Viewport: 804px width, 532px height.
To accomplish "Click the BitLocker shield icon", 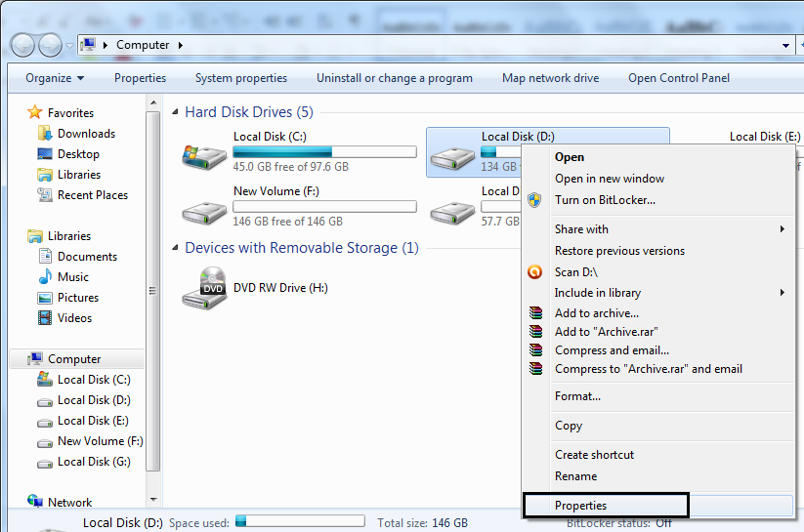I will coord(534,200).
